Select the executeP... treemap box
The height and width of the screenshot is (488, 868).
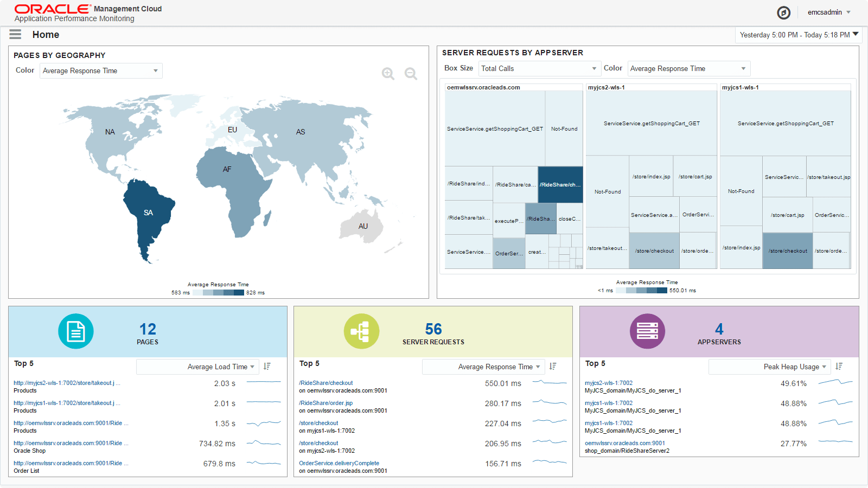coord(509,221)
